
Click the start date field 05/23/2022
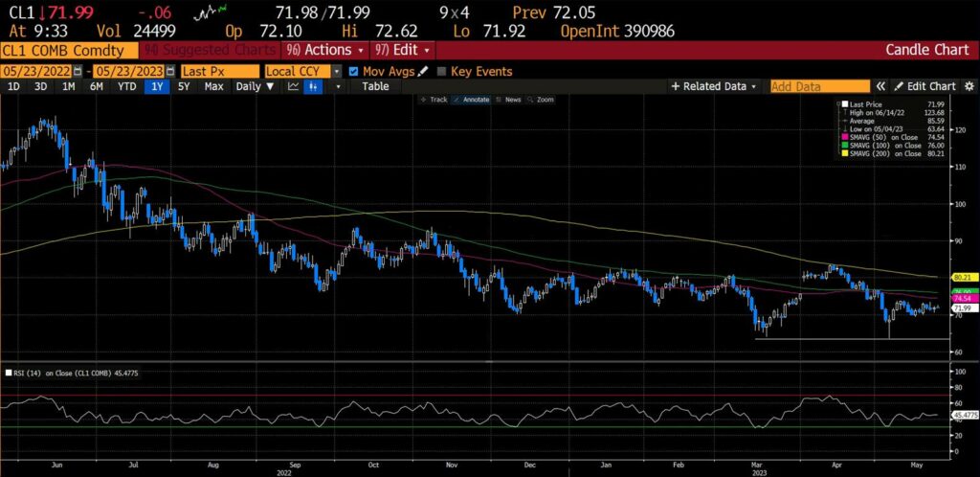(37, 72)
